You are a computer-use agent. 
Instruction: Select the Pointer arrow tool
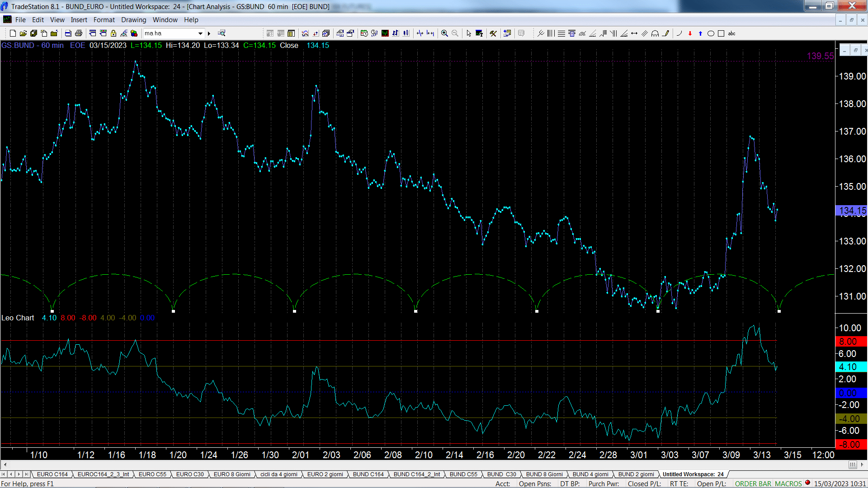[x=469, y=33]
